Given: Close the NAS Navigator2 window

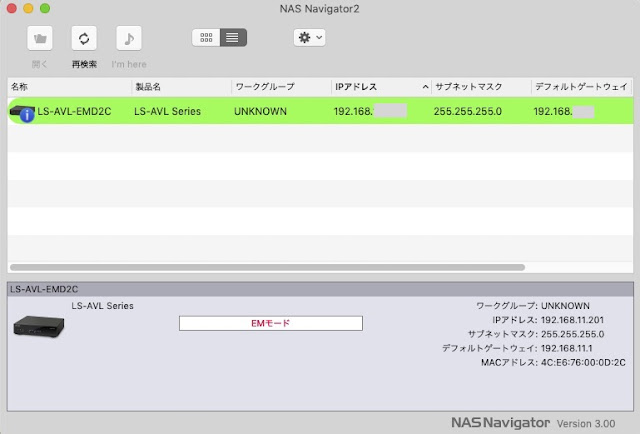Looking at the screenshot, I should pos(12,8).
